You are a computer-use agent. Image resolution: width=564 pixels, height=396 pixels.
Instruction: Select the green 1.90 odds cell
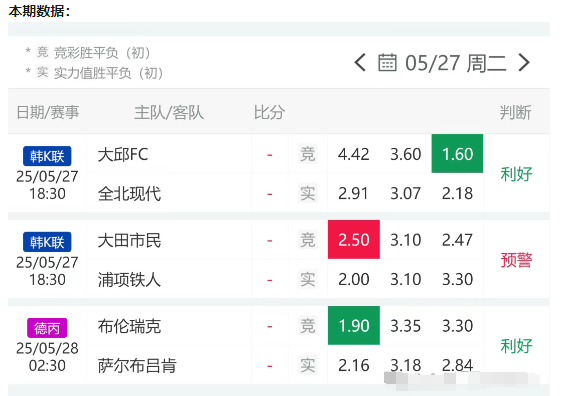coord(354,326)
